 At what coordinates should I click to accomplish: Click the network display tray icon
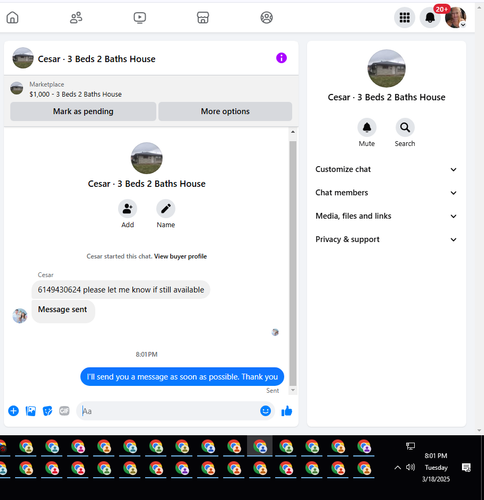click(x=410, y=446)
